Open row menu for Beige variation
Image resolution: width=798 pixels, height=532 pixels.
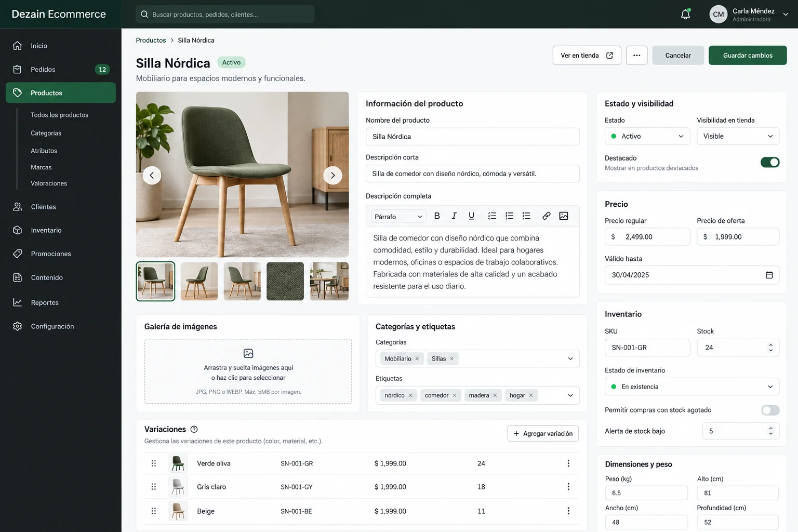click(x=568, y=511)
